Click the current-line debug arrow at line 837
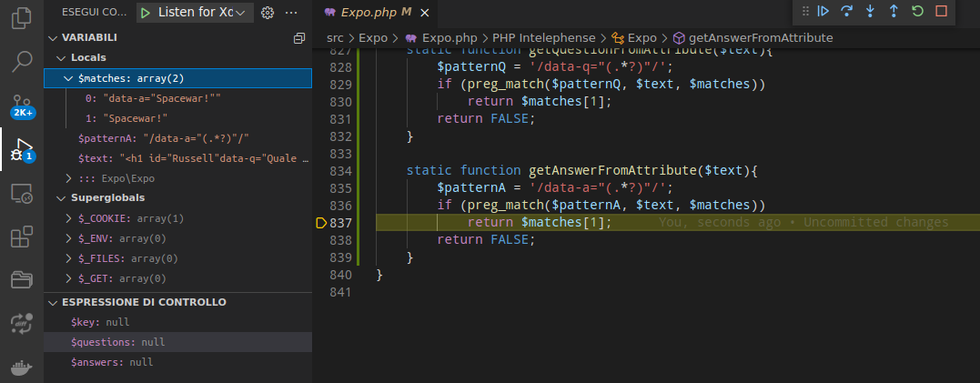Image resolution: width=980 pixels, height=383 pixels. pos(322,222)
